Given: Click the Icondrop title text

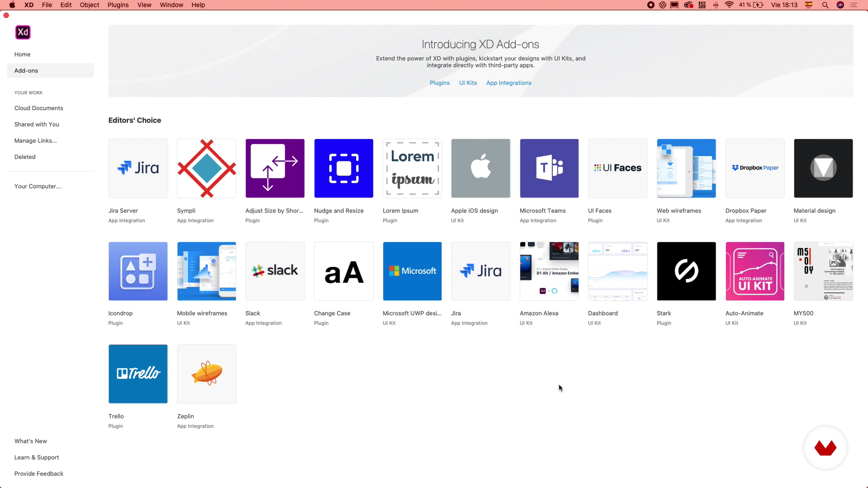Looking at the screenshot, I should (120, 313).
